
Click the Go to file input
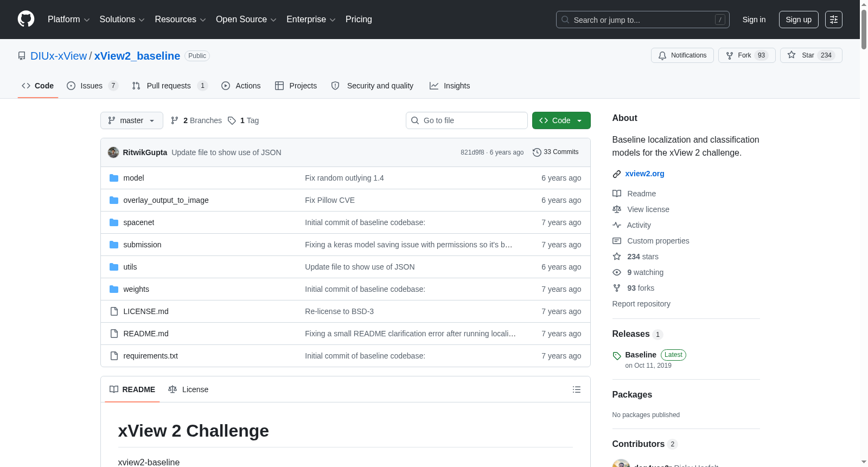tap(467, 120)
